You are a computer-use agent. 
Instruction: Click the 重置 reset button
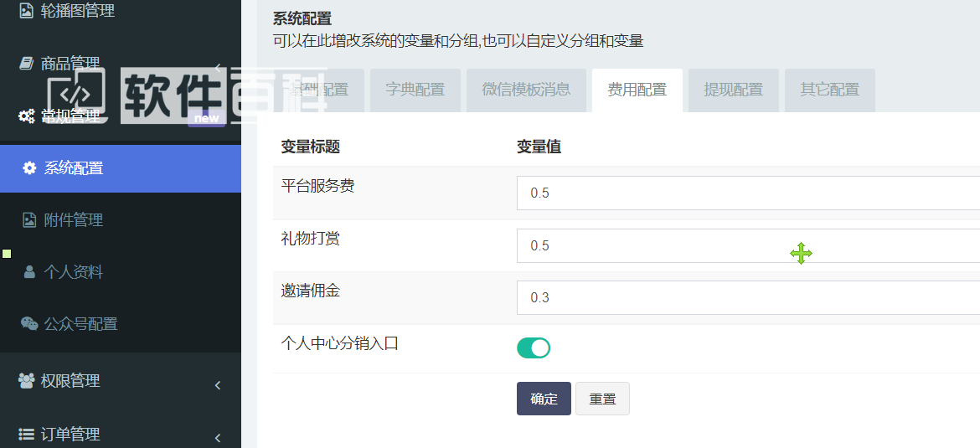tap(602, 399)
